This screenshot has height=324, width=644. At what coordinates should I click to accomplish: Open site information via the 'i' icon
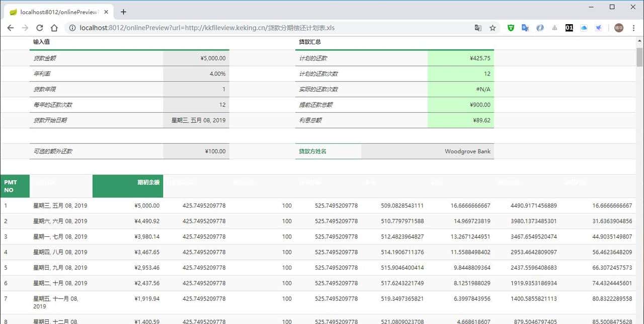tap(73, 28)
